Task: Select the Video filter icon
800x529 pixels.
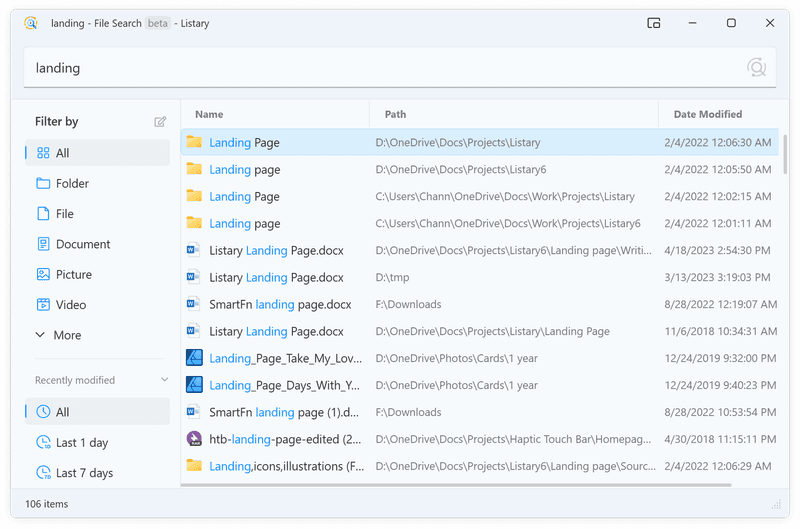Action: pyautogui.click(x=43, y=305)
